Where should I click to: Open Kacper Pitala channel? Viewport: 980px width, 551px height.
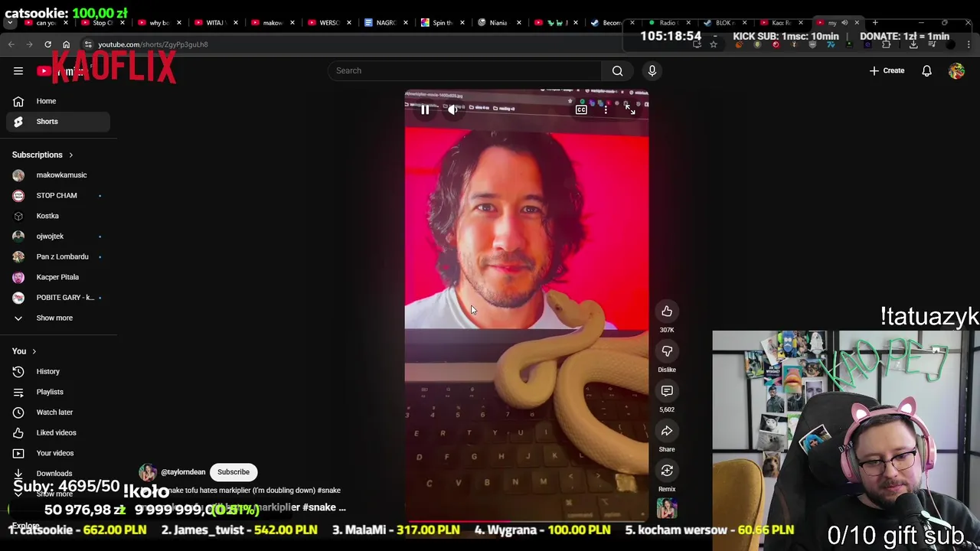(57, 277)
